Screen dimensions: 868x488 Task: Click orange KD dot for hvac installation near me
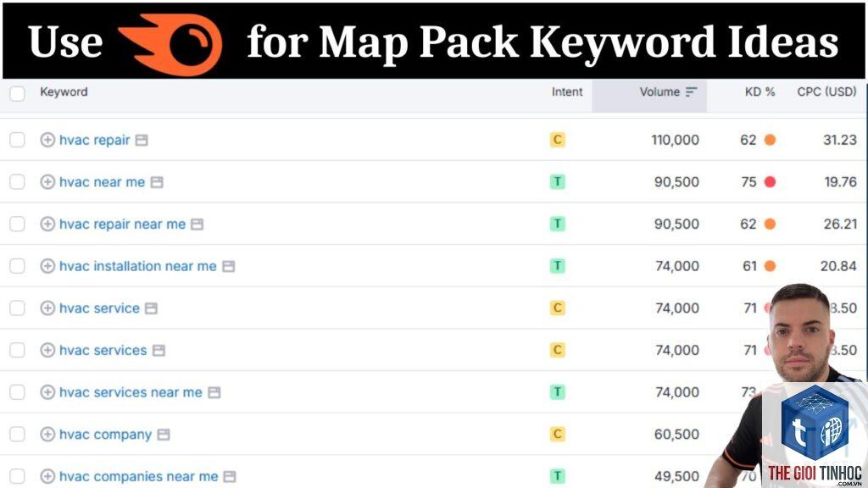[x=770, y=266]
